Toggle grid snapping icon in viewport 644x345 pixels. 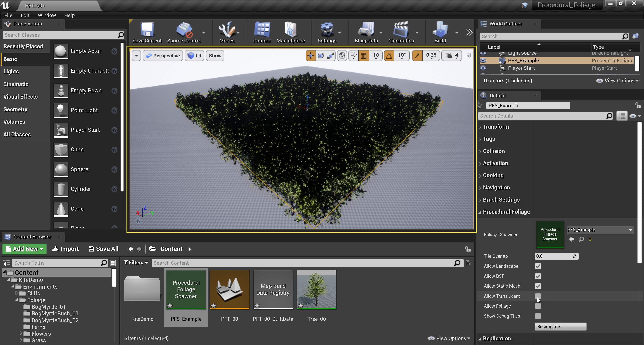pyautogui.click(x=364, y=56)
